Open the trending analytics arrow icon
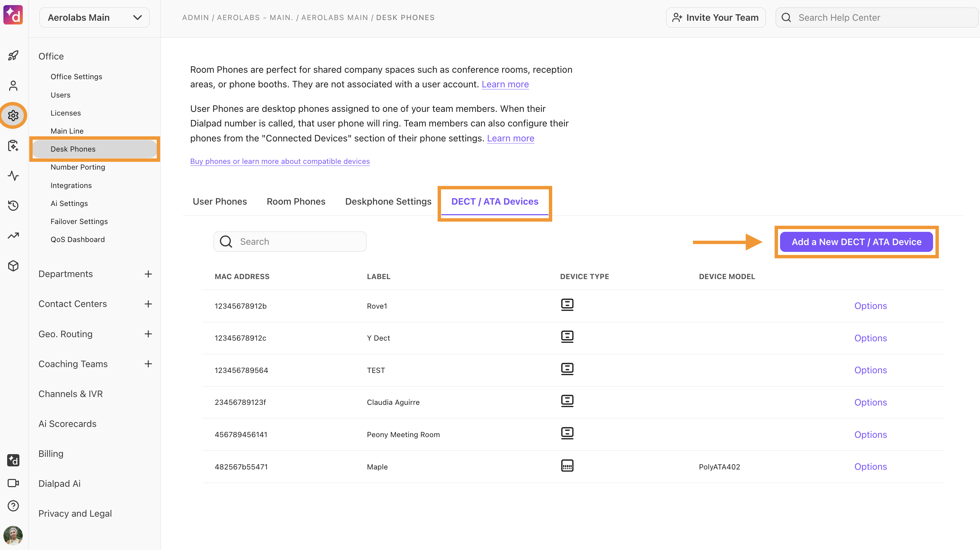Screen dimensions: 980x550 pyautogui.click(x=13, y=236)
